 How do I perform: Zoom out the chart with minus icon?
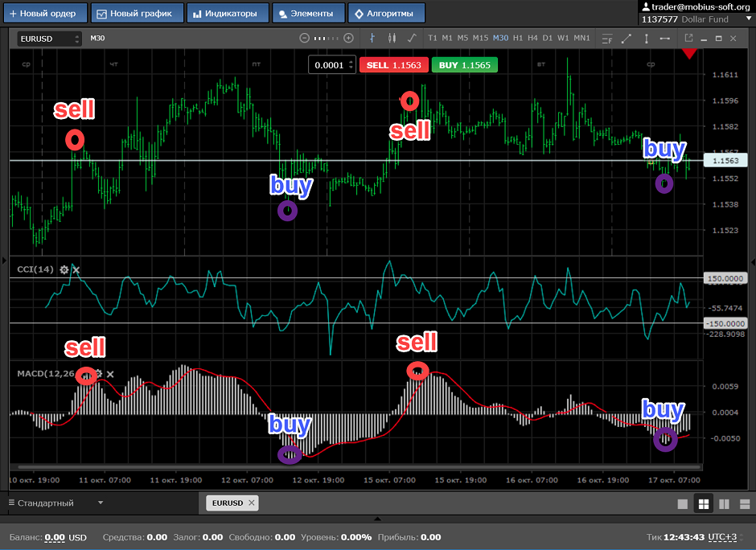tap(304, 38)
